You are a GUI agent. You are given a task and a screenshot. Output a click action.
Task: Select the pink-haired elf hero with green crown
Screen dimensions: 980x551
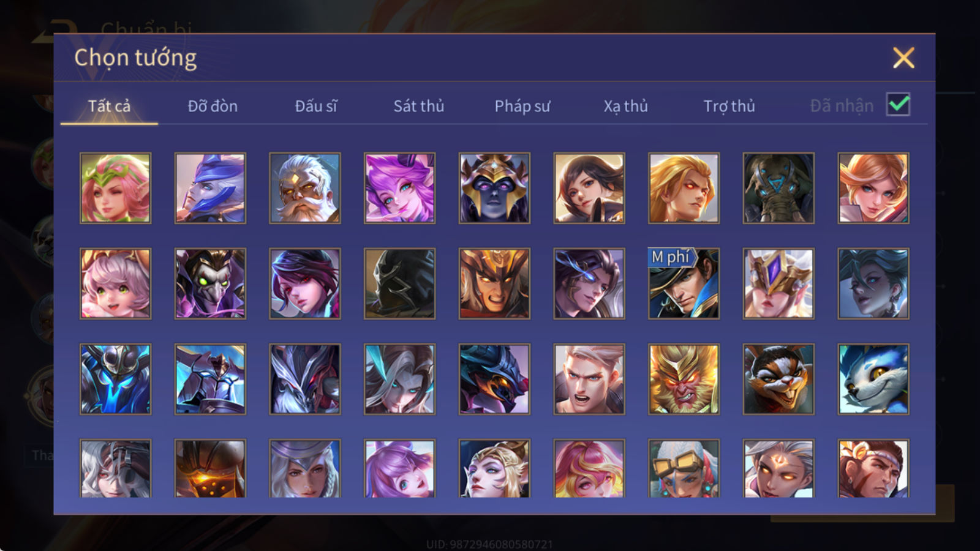point(115,188)
